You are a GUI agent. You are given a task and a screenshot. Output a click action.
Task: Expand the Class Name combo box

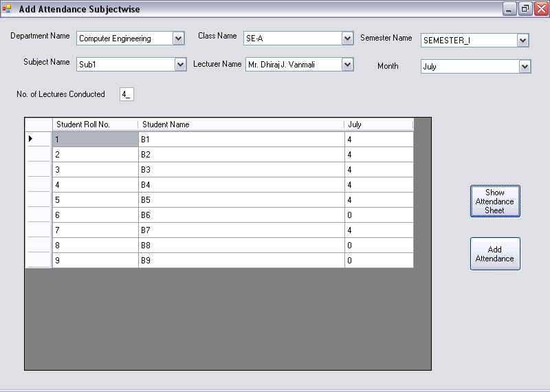[347, 39]
